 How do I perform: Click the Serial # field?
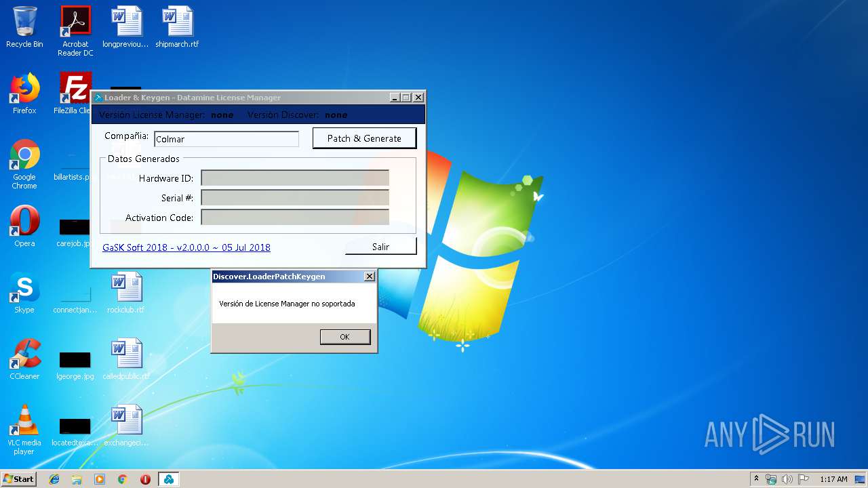pyautogui.click(x=295, y=198)
